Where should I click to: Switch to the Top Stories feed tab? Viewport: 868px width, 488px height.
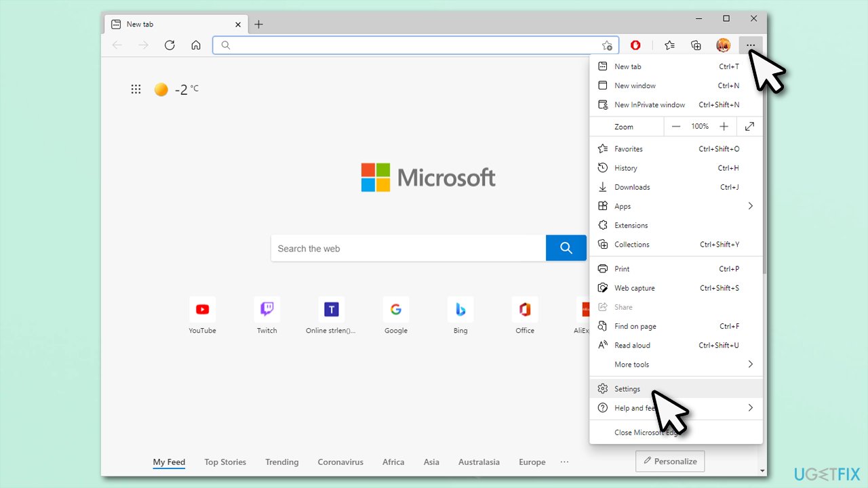point(225,462)
